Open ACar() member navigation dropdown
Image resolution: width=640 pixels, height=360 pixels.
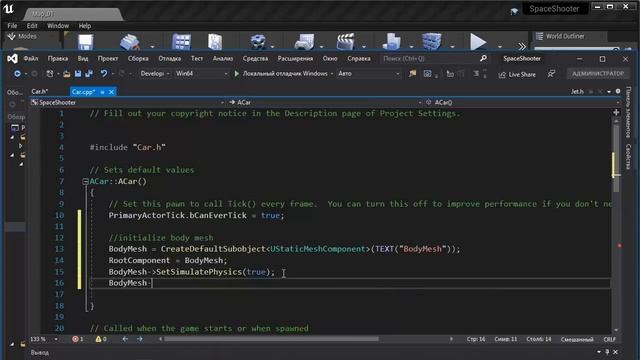click(522, 102)
